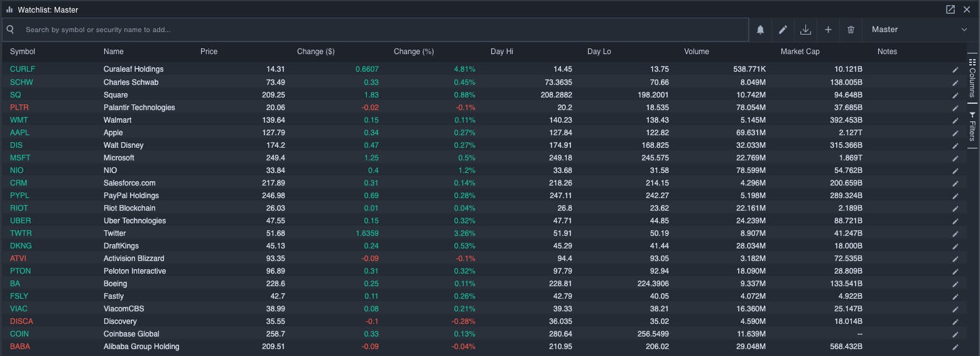Sort by the Symbol column header
This screenshot has width=980, height=356.
[23, 52]
